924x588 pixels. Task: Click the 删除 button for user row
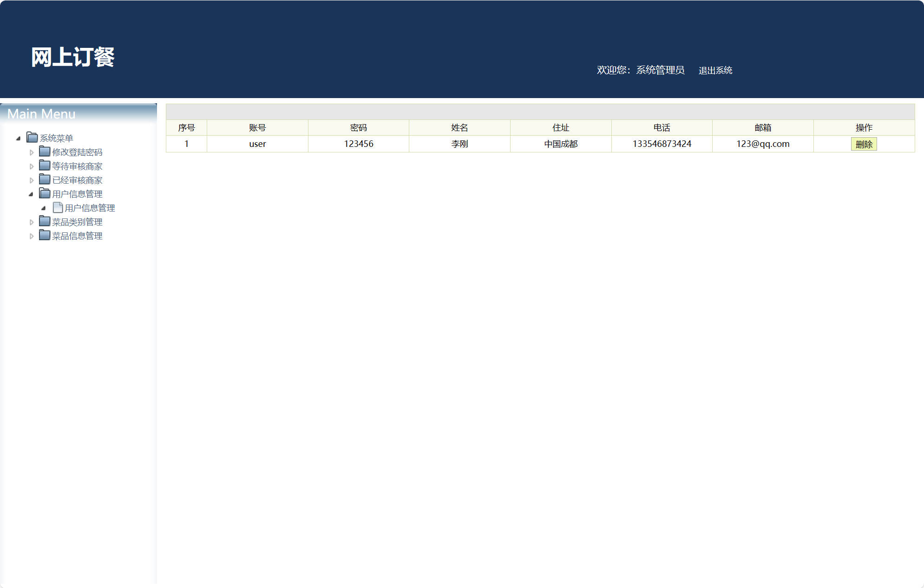coord(864,144)
